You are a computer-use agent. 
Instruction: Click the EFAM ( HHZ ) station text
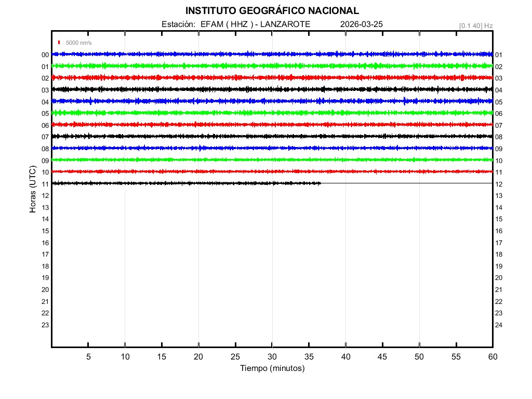pos(228,24)
